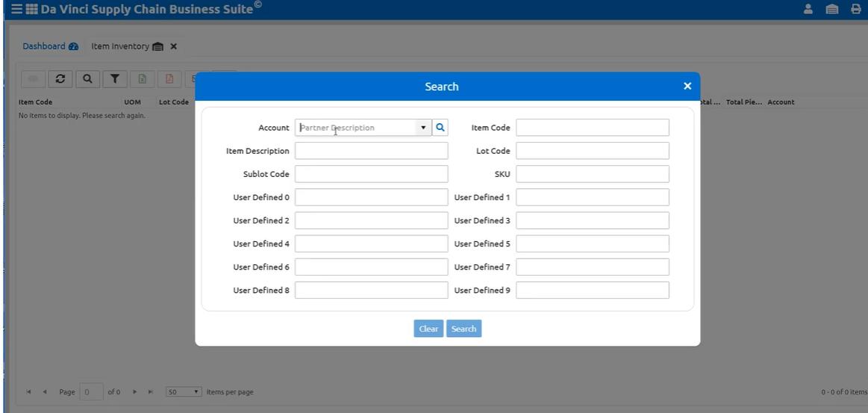Click the refresh icon in the toolbar
Screen dimensions: 868x413
tap(60, 78)
